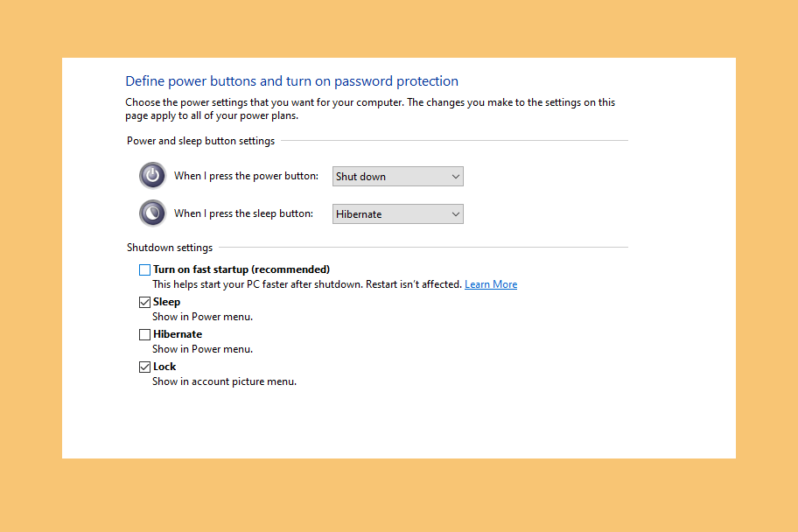Click the 'Define power buttons' heading
Viewport: 798px width, 532px height.
(291, 81)
